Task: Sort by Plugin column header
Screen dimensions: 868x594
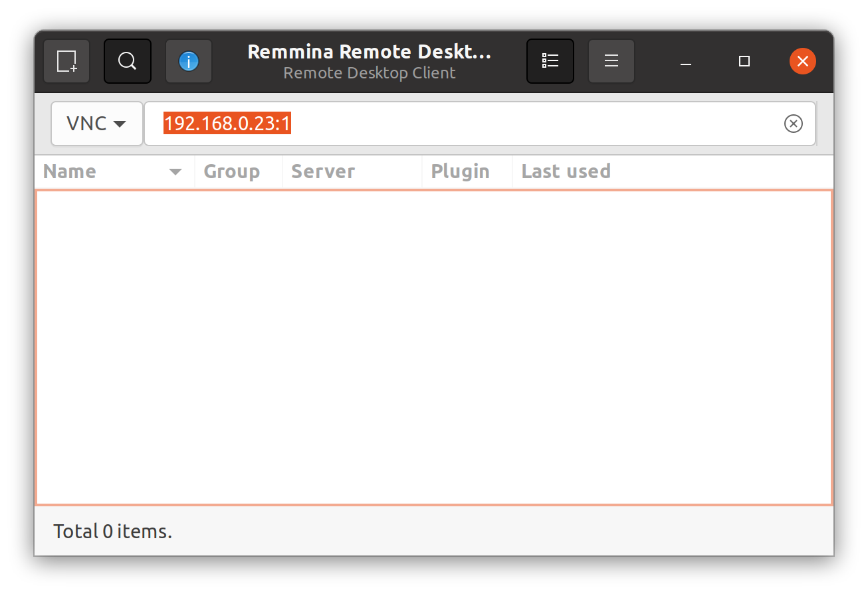Action: [x=467, y=171]
